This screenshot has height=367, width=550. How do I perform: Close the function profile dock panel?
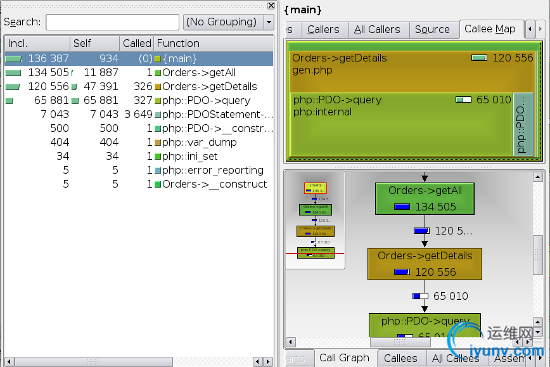coord(271,5)
